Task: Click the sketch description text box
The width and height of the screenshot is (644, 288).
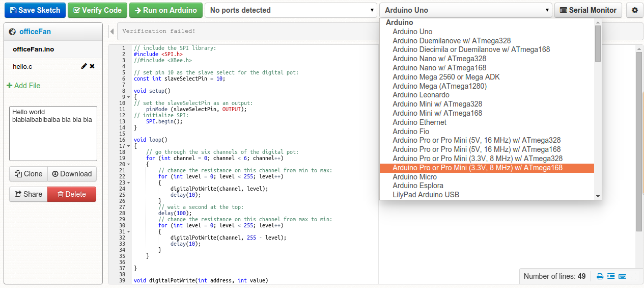Action: (x=53, y=134)
